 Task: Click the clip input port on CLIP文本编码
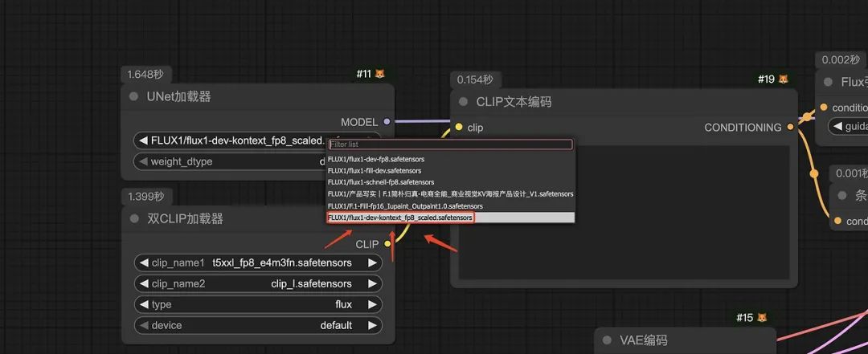(459, 127)
